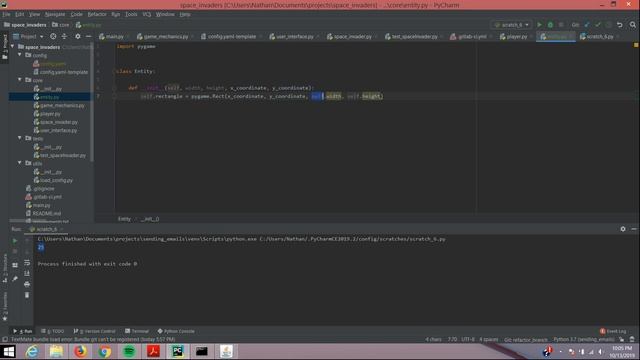This screenshot has width=640, height=360.
Task: Switch to the test_spaceinvader.py editor tab
Action: pyautogui.click(x=414, y=36)
